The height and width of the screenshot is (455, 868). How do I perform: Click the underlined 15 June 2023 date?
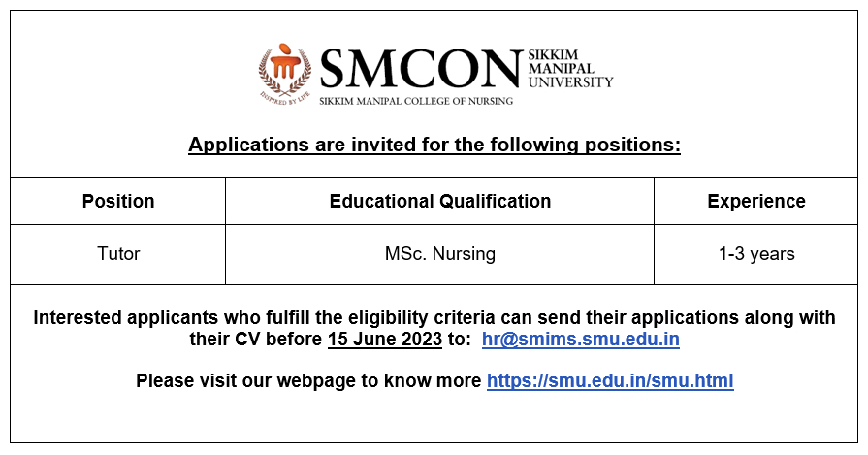point(385,339)
